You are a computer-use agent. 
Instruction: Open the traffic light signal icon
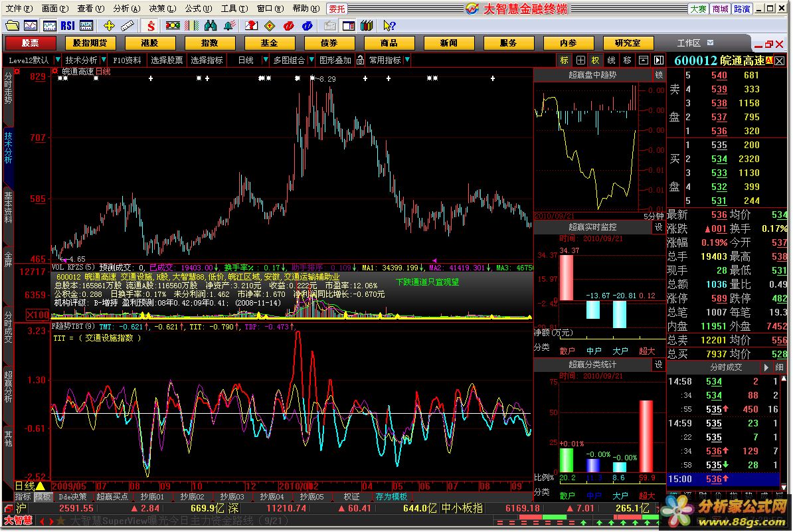pos(173,25)
